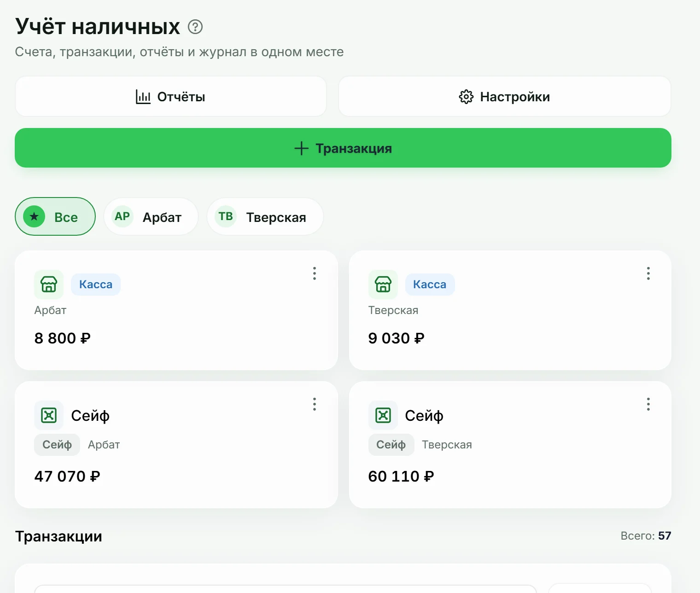This screenshot has width=700, height=593.
Task: Click the bar chart icon in Отчёты
Action: click(x=143, y=97)
